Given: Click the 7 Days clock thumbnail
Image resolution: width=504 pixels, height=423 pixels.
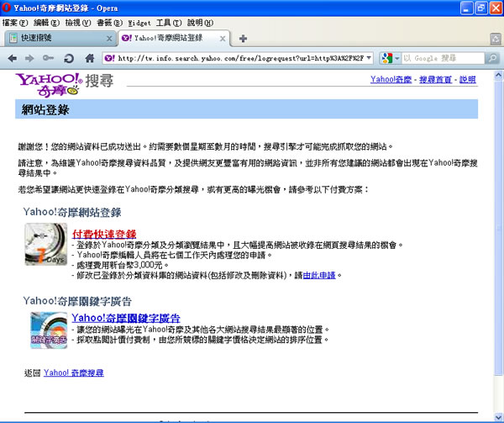Looking at the screenshot, I should click(x=46, y=244).
